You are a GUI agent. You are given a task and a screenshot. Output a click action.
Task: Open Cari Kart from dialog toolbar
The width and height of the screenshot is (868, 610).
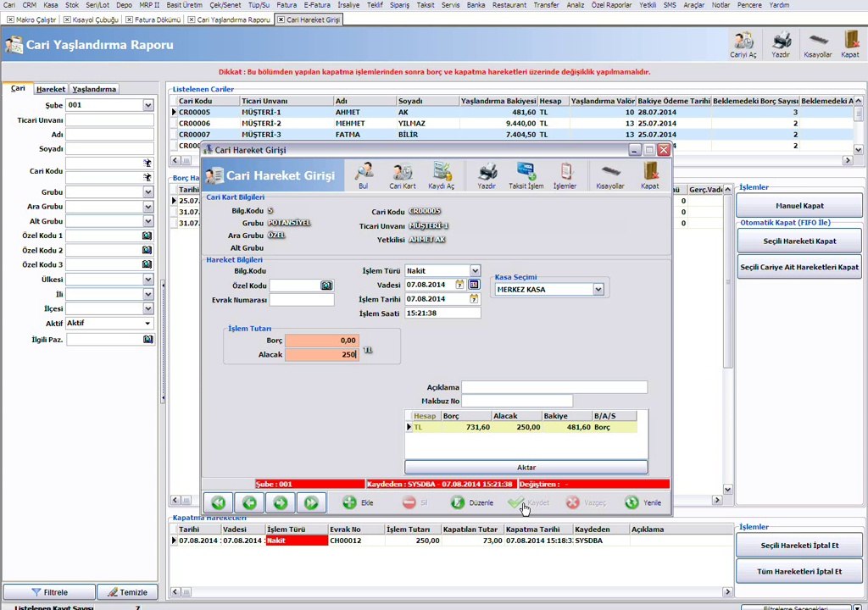(403, 175)
